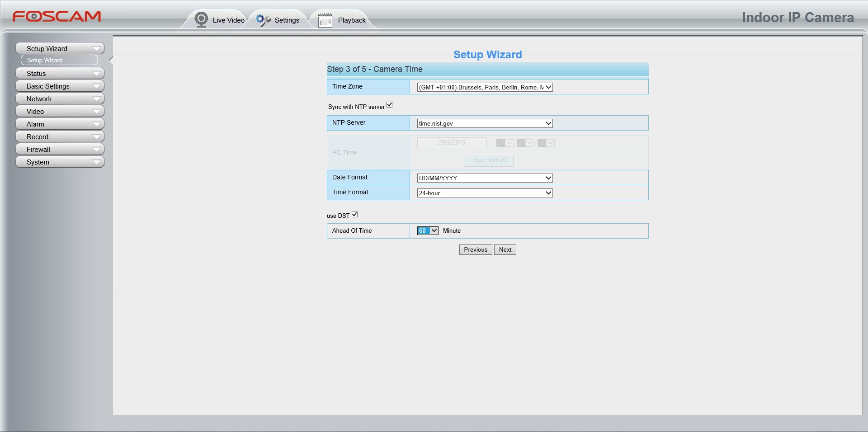Image resolution: width=868 pixels, height=432 pixels.
Task: Open the NTP Server dropdown
Action: pyautogui.click(x=485, y=123)
